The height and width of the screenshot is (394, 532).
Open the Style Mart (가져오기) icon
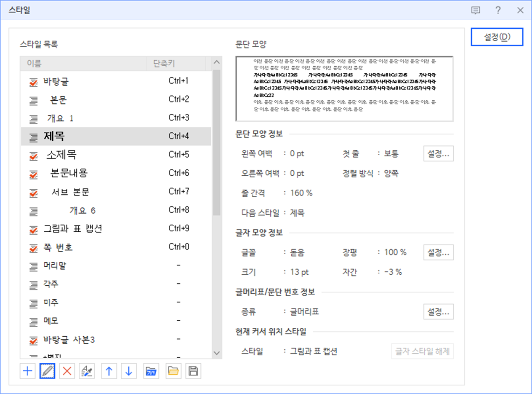tap(152, 371)
